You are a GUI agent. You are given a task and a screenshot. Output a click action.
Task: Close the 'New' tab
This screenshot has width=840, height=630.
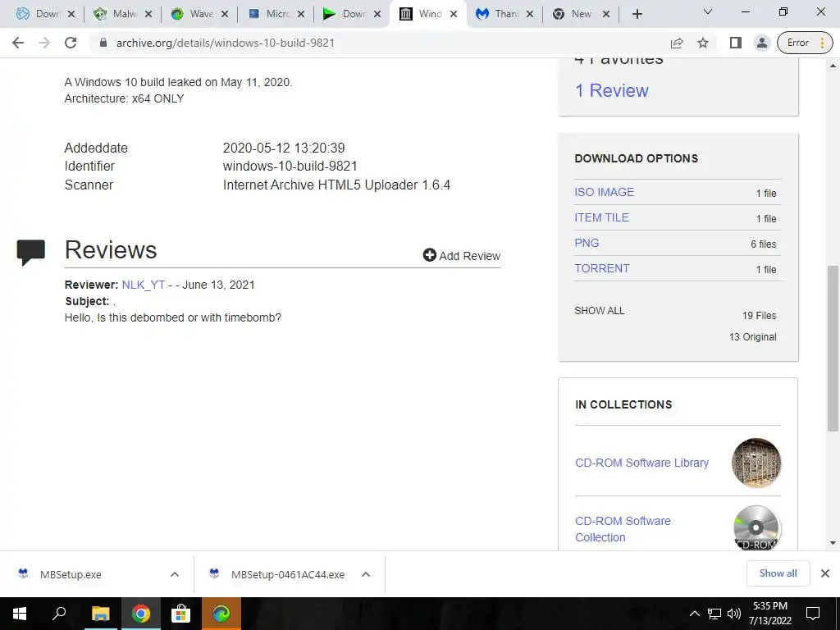point(606,15)
